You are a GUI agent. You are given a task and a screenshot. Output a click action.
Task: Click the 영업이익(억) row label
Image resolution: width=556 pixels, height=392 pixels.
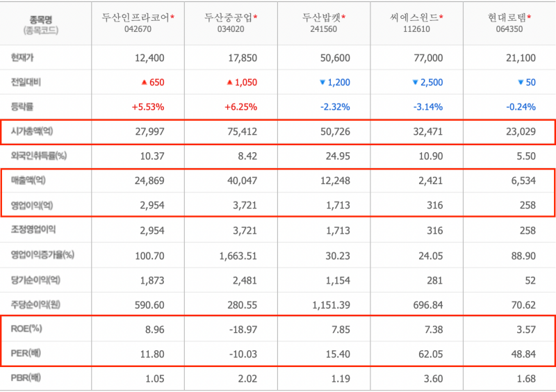click(32, 205)
